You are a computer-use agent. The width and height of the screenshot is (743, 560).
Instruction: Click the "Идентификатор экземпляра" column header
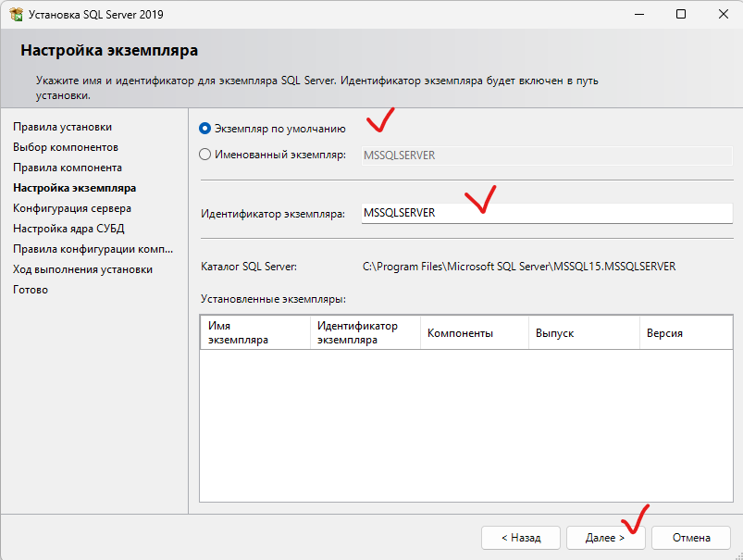point(365,333)
